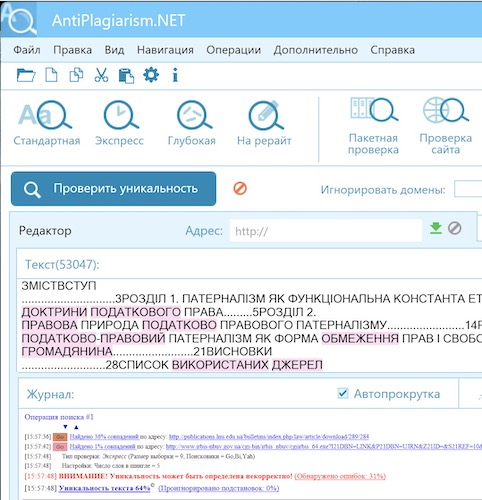
Task: Click the orange cancel check icon
Action: click(x=240, y=188)
